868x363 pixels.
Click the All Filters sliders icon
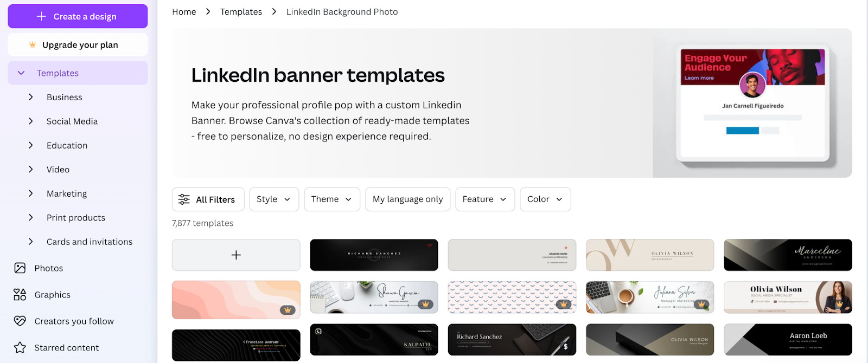pyautogui.click(x=184, y=199)
